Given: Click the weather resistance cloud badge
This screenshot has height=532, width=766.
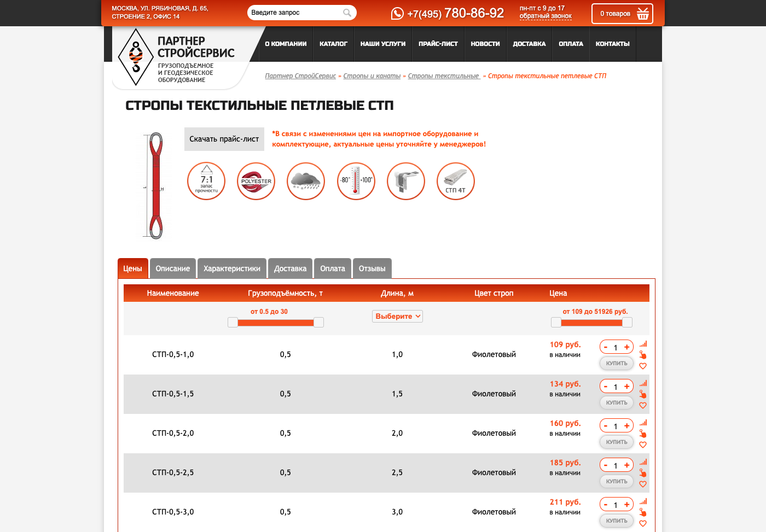Looking at the screenshot, I should (306, 182).
